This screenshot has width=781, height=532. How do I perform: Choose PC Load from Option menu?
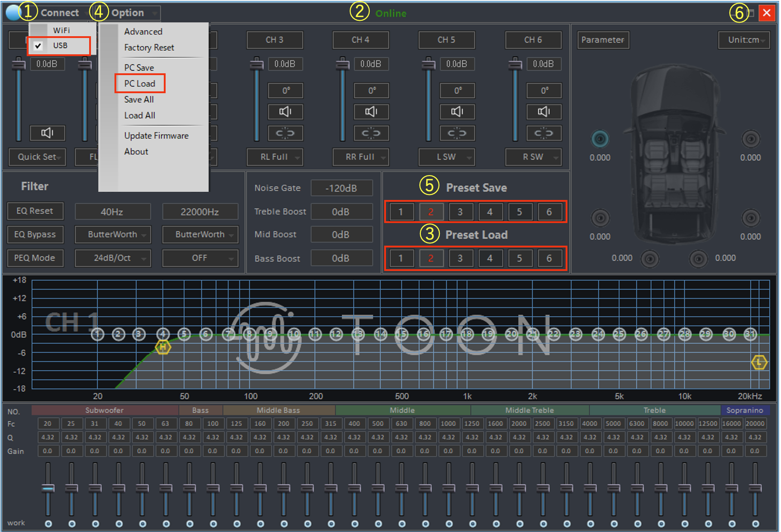(x=140, y=84)
